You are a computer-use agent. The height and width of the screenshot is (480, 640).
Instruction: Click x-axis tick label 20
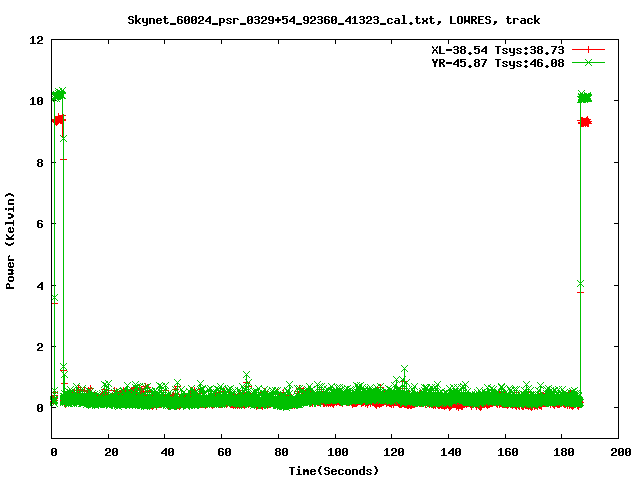pos(111,452)
